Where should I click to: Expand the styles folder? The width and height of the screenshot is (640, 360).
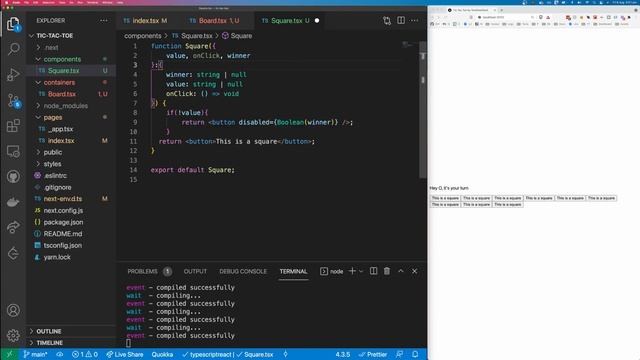point(52,164)
